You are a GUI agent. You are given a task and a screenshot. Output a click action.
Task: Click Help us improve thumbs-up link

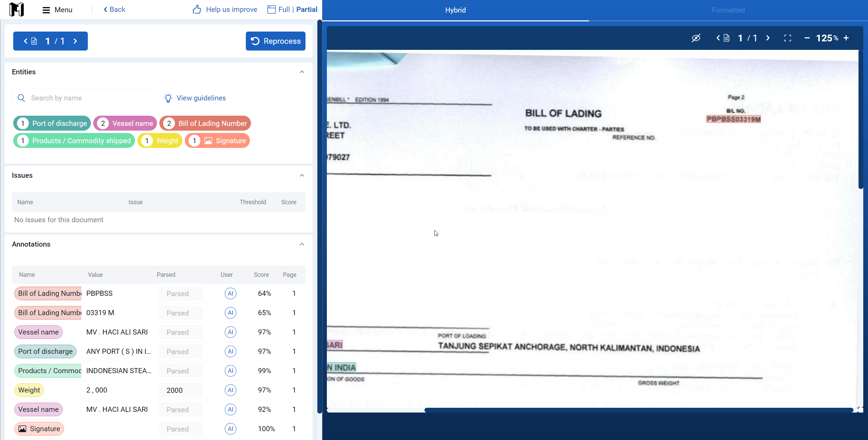(x=225, y=9)
